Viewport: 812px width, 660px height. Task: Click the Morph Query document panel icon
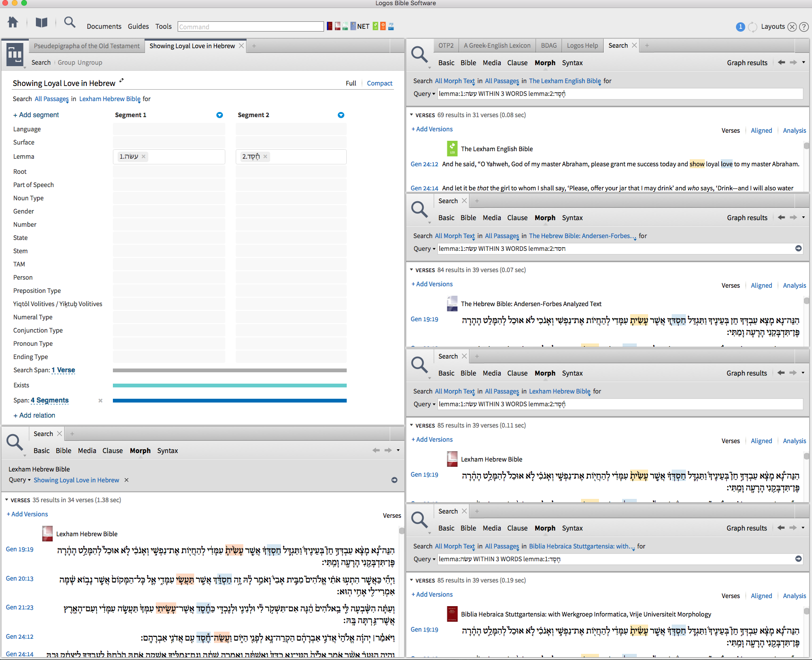[15, 54]
